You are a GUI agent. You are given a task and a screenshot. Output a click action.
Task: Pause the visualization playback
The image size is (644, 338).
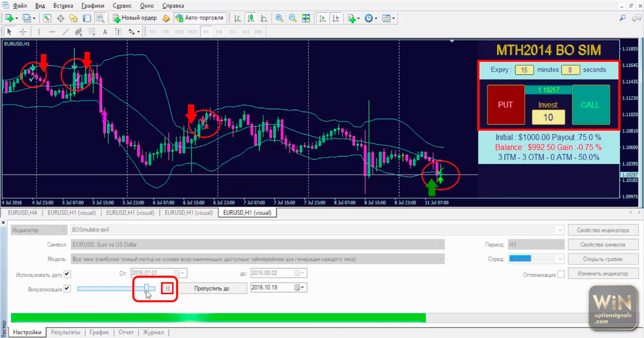[x=168, y=288]
